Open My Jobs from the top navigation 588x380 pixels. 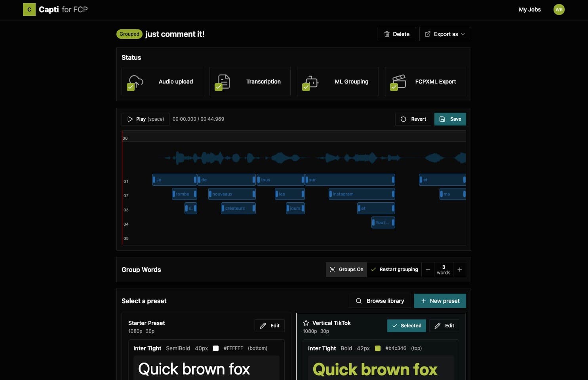point(530,9)
